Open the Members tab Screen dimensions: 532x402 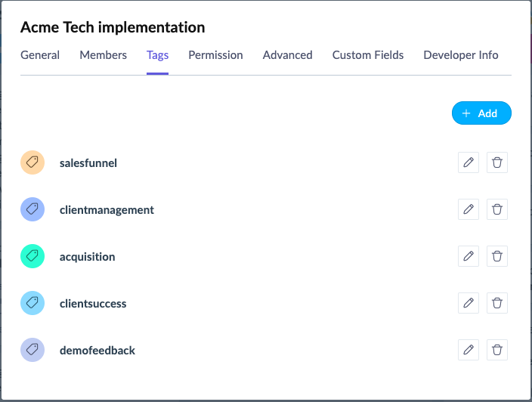(x=103, y=55)
